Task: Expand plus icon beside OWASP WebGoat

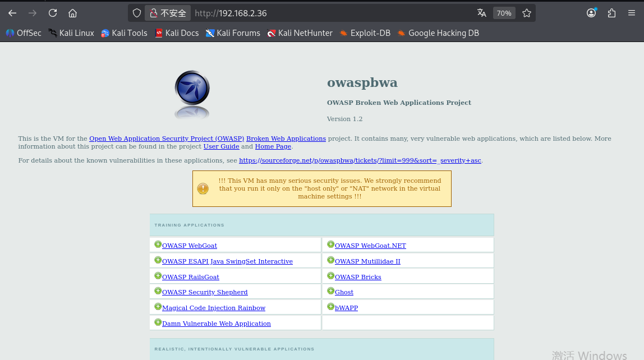Action: click(158, 244)
